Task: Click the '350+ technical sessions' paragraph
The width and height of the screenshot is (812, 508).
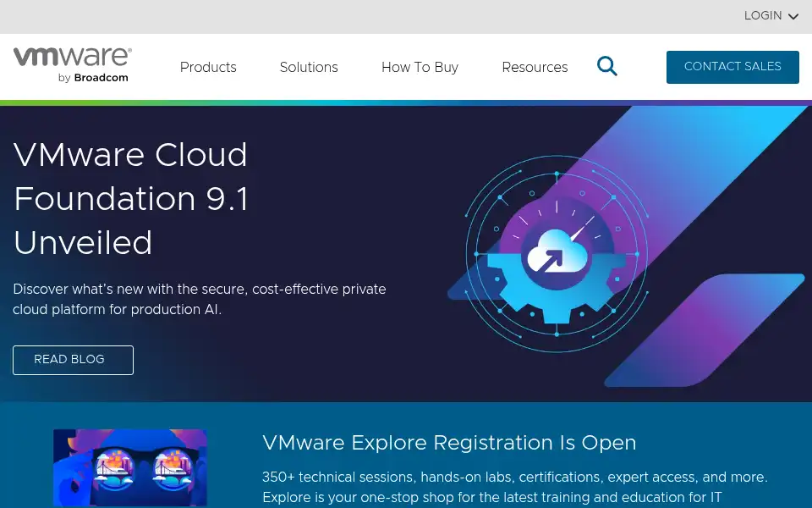Action: 515,488
